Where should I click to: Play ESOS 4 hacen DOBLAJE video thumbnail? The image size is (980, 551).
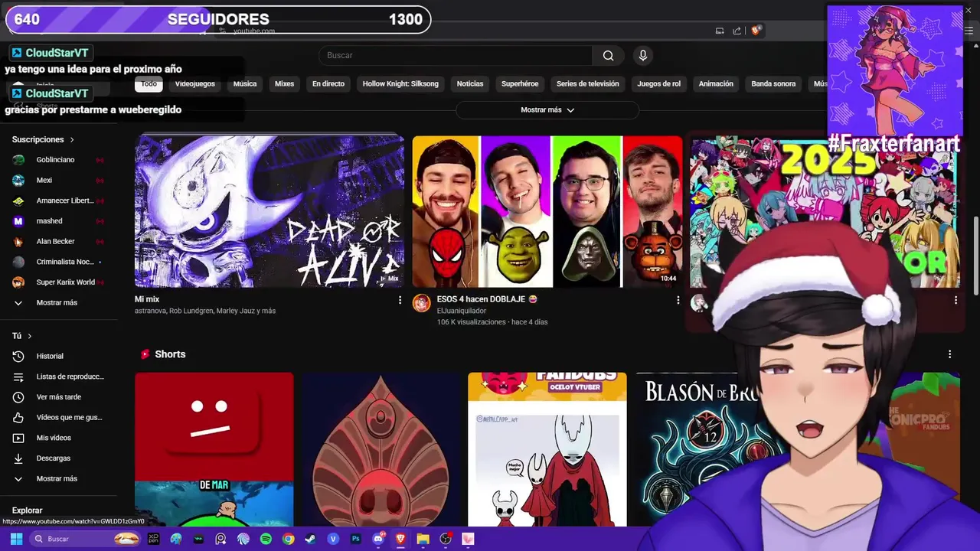[547, 212]
